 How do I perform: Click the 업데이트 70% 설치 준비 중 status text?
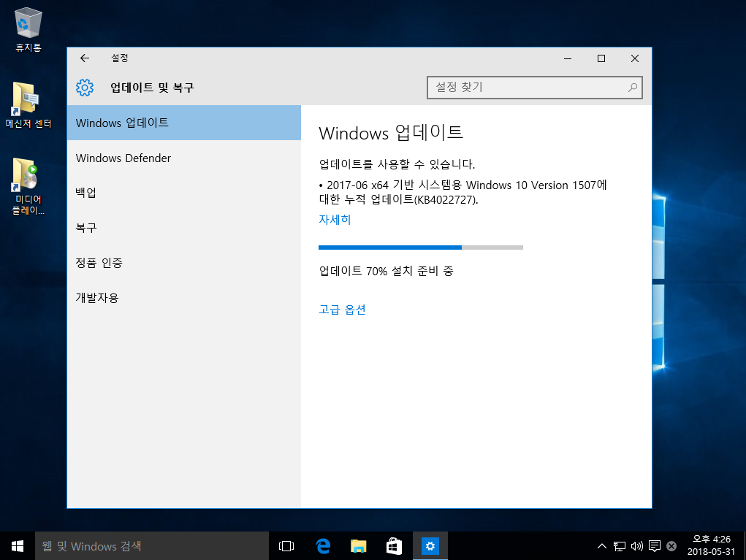tap(386, 271)
